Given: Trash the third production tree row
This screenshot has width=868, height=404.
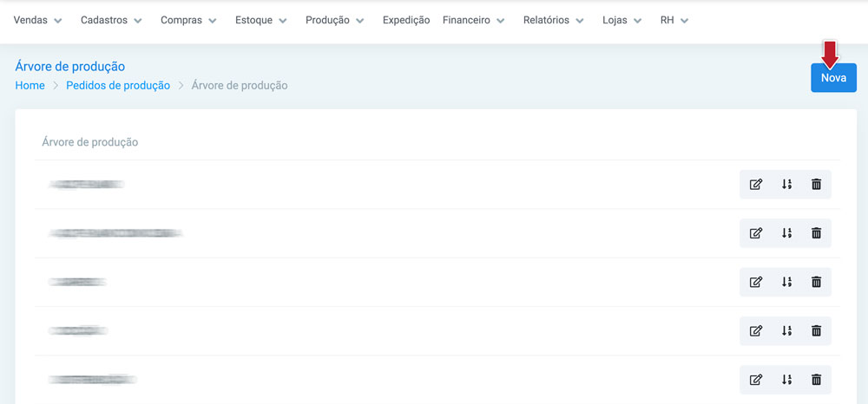Looking at the screenshot, I should click(816, 282).
